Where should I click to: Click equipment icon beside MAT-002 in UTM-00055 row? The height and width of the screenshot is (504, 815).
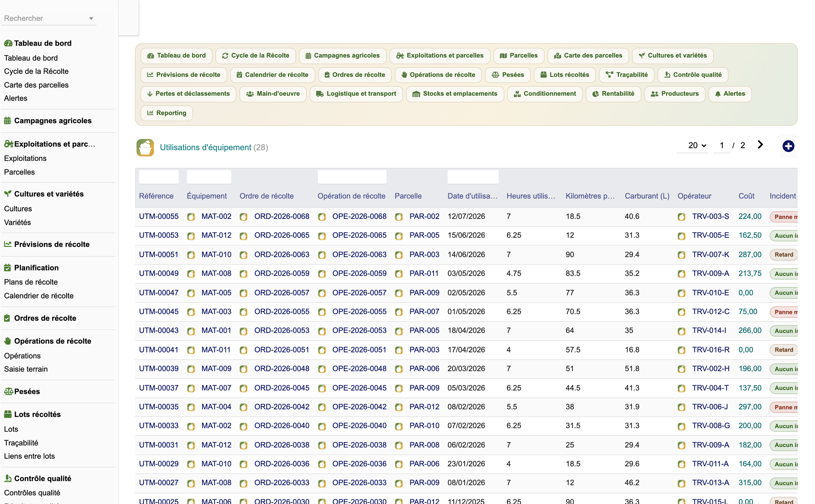pos(191,217)
